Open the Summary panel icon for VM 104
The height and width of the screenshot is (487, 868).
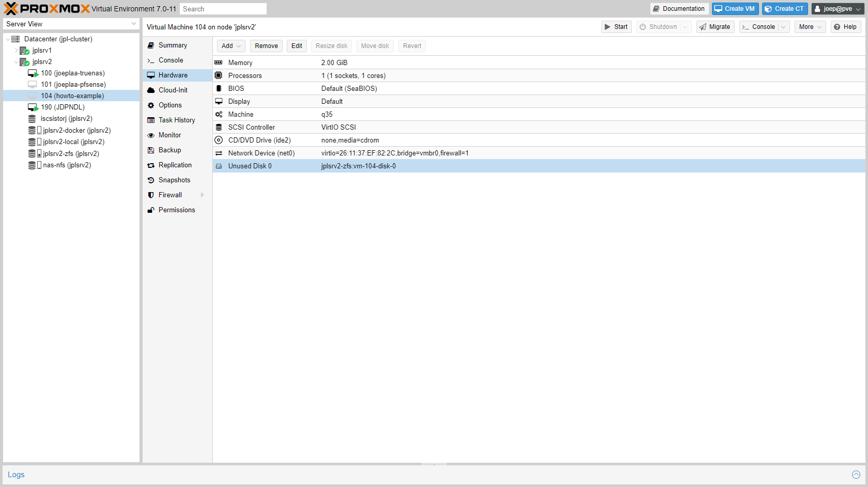(151, 45)
